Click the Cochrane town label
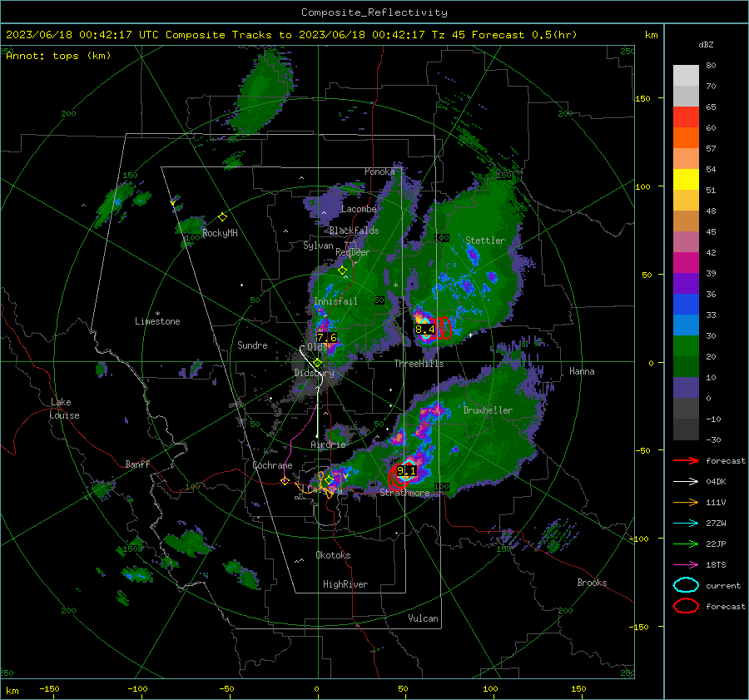 272,465
